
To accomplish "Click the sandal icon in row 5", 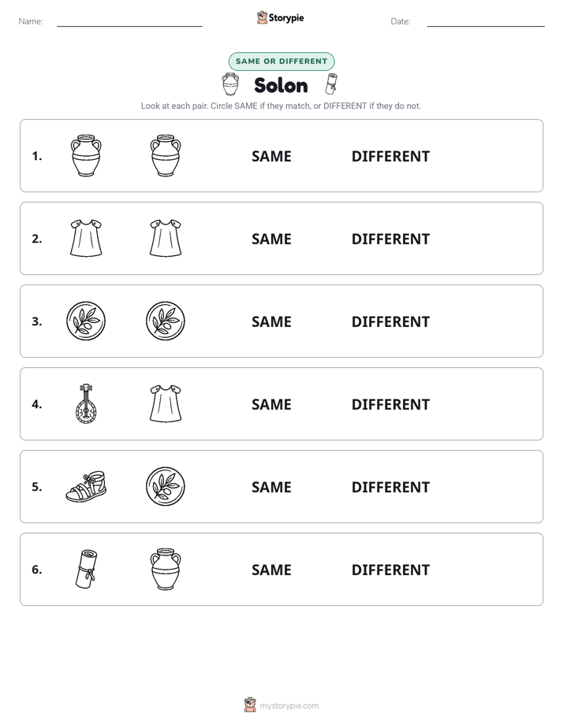I will point(86,487).
